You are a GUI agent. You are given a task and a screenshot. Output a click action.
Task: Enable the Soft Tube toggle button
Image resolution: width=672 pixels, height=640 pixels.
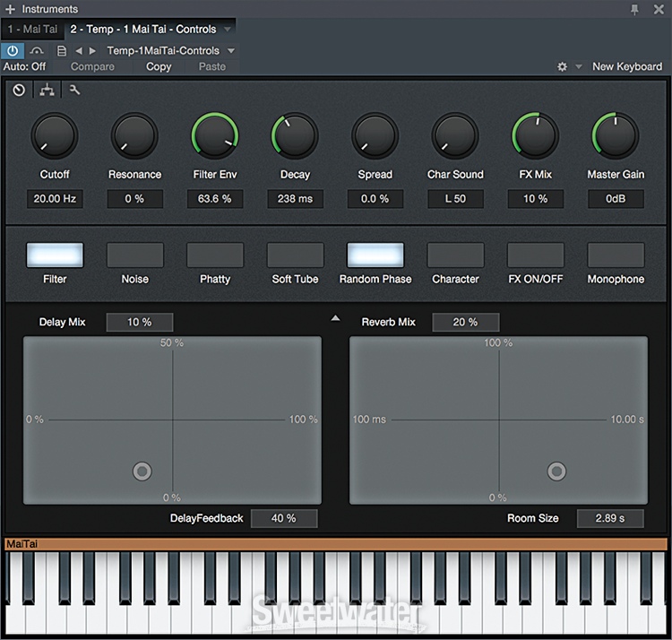[x=296, y=255]
